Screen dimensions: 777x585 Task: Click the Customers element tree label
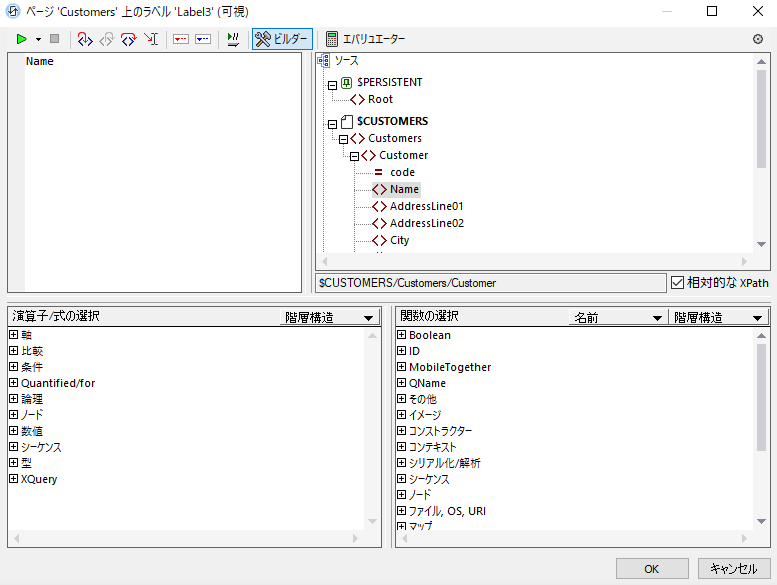pos(395,138)
